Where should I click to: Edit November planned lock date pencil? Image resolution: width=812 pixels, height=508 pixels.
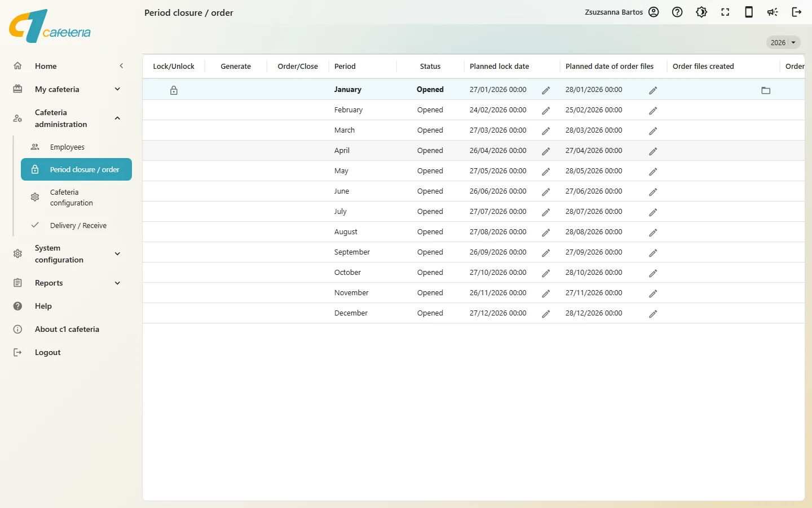[x=546, y=294]
